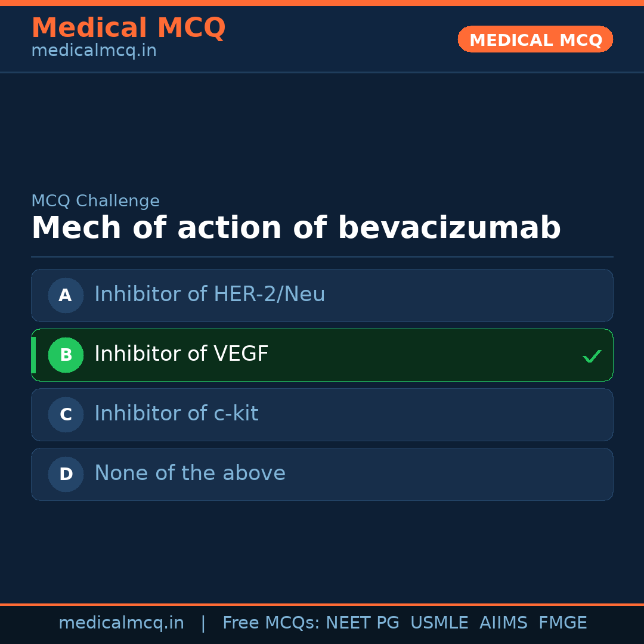Click the USMLE footer text
Screen dimensions: 644x644
coord(439,623)
